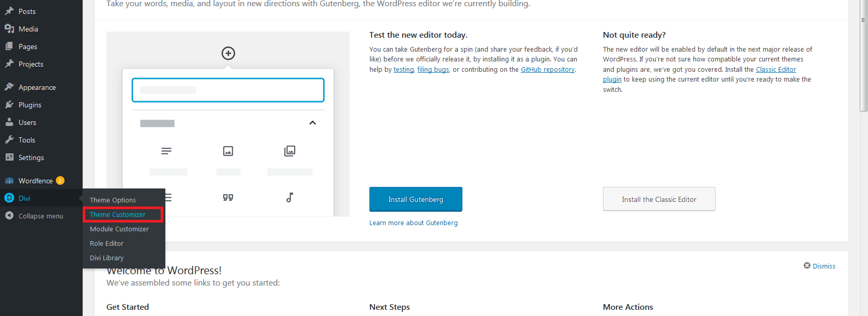Dismiss the Welcome to WordPress panel
868x316 pixels.
tap(819, 266)
